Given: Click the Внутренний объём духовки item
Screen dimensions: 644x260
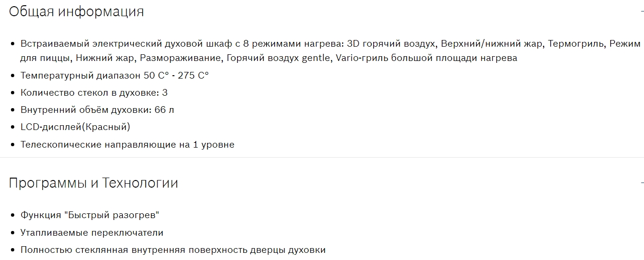Looking at the screenshot, I should pyautogui.click(x=97, y=110).
